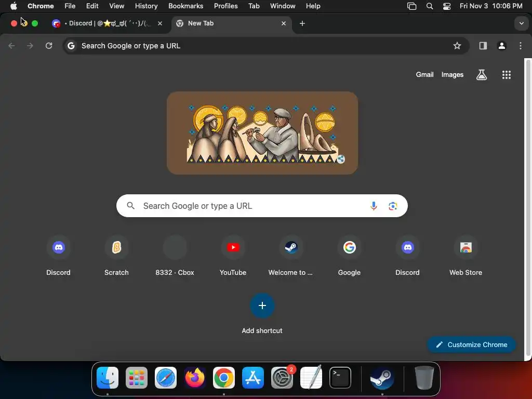Click the Google Doodle image
Image resolution: width=532 pixels, height=399 pixels.
pos(262,133)
